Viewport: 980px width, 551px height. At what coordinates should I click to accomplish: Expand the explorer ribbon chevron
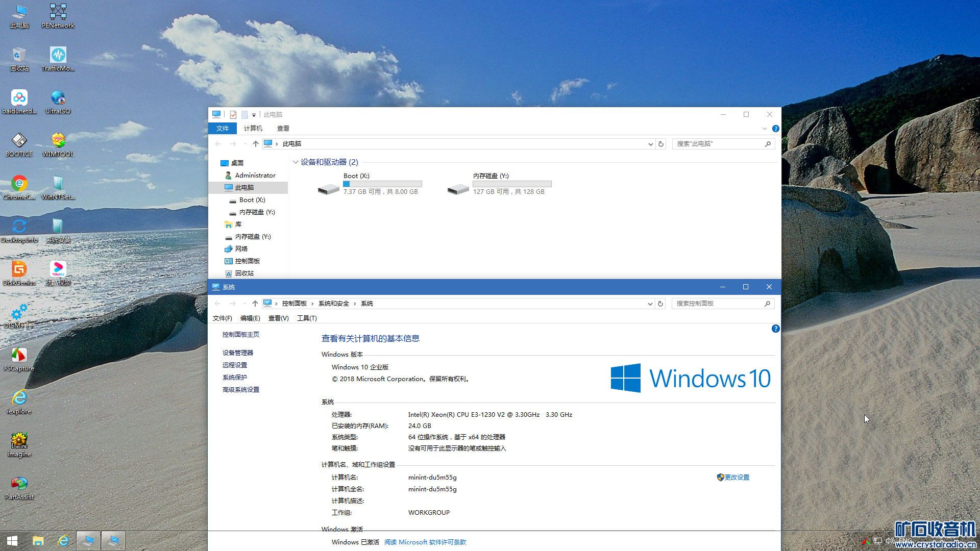(764, 129)
